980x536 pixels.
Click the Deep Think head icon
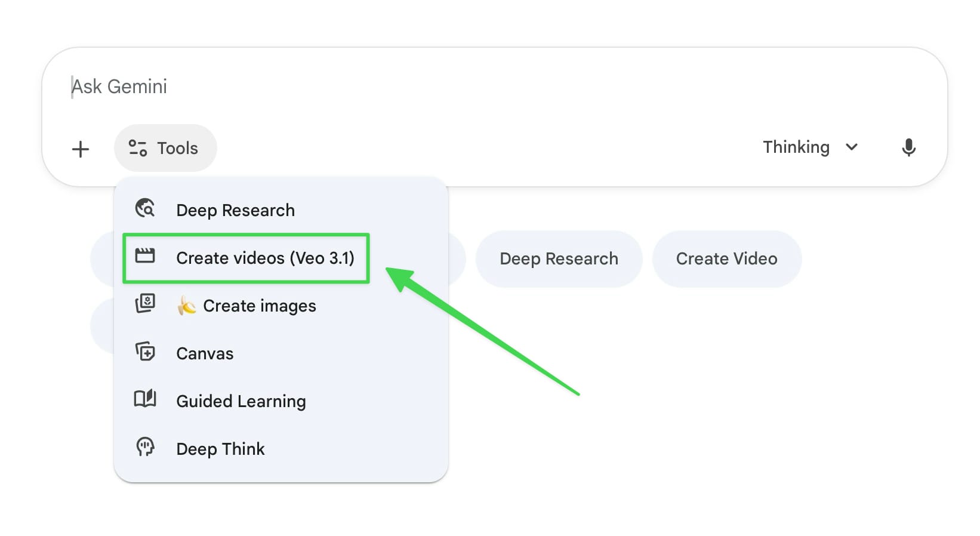145,447
